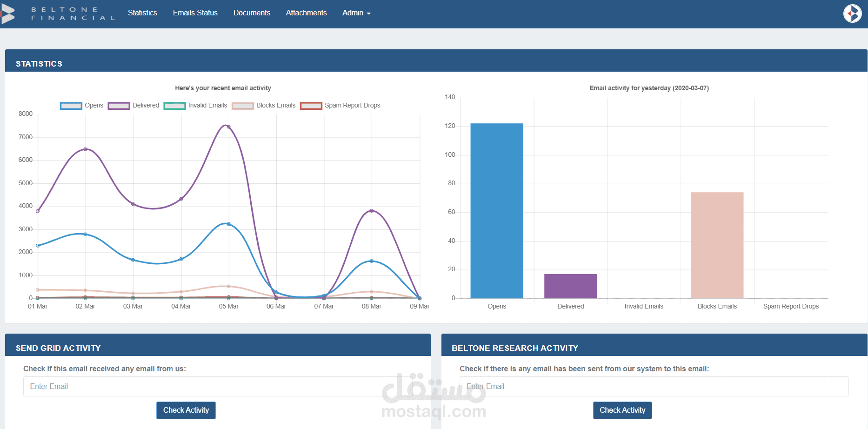Toggle the Opens legend color swatch

pos(71,106)
